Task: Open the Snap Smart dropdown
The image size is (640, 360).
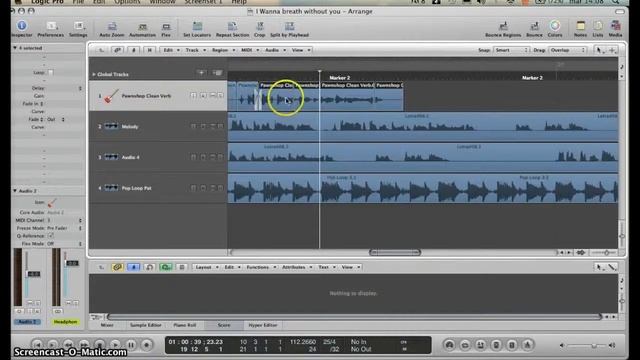Action: coord(511,50)
